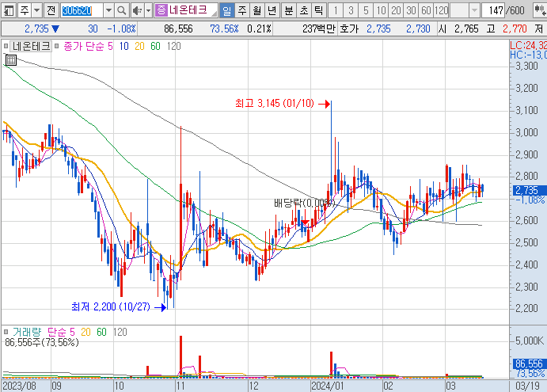Click the -1.08% change rate value
The image size is (547, 392).
click(121, 29)
